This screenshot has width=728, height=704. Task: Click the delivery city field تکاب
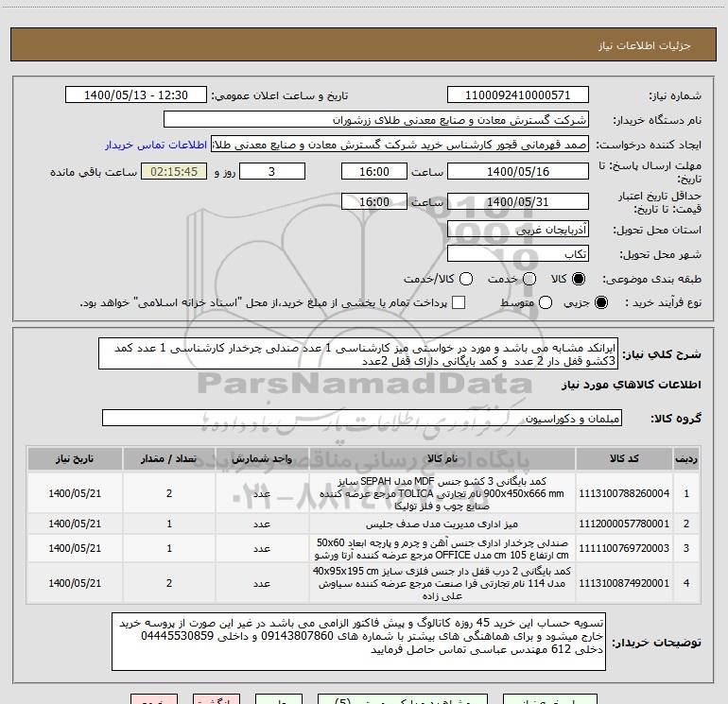click(x=518, y=254)
